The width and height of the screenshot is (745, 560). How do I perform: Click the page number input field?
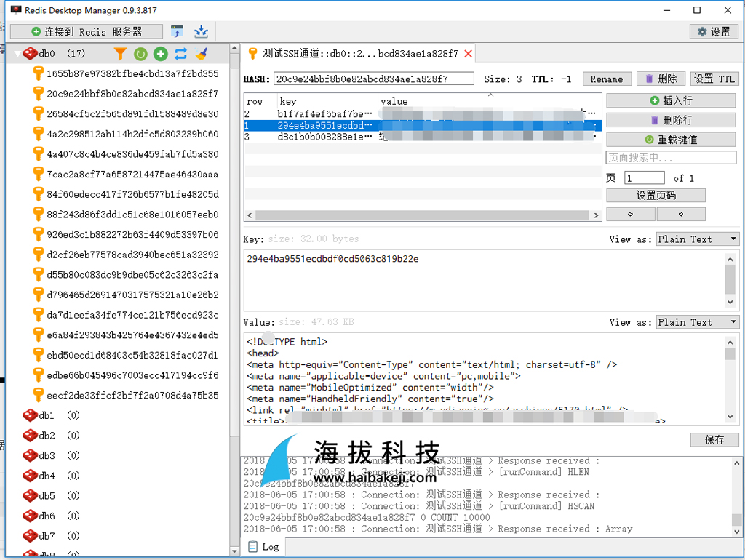[645, 178]
